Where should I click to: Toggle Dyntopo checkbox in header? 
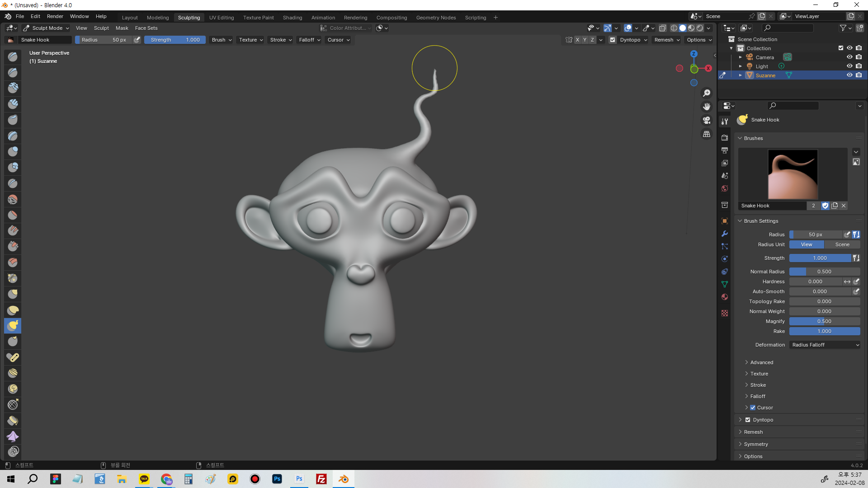[613, 40]
